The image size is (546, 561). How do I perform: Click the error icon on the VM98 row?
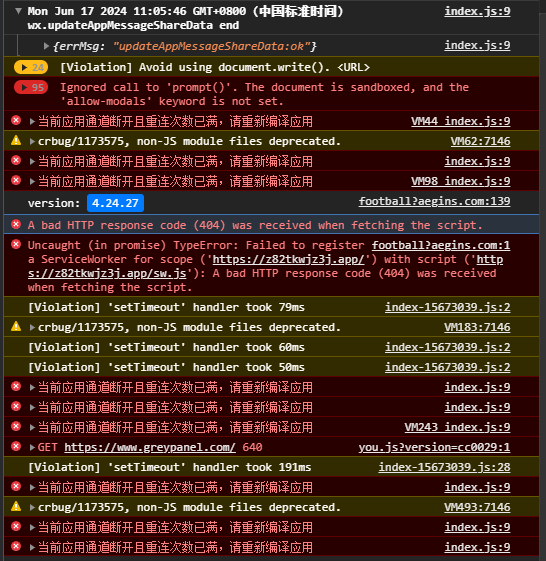pyautogui.click(x=16, y=180)
